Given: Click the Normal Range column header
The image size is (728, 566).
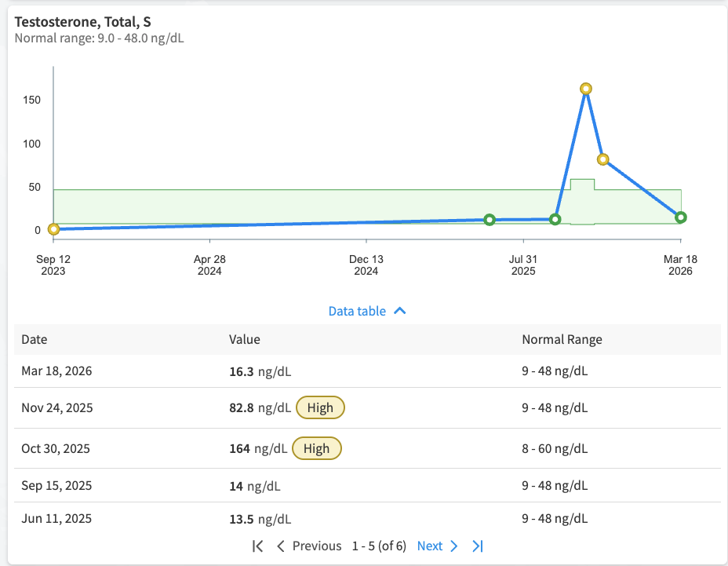Looking at the screenshot, I should pyautogui.click(x=562, y=340).
